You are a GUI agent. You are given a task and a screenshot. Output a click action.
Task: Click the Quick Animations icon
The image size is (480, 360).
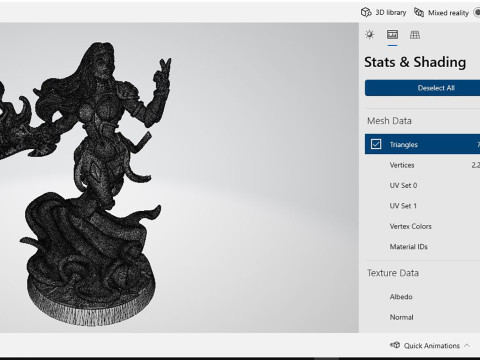[395, 345]
